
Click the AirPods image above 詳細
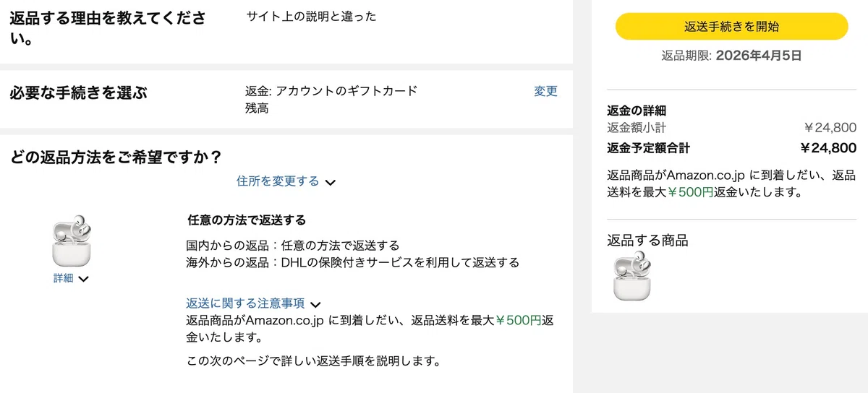(72, 241)
